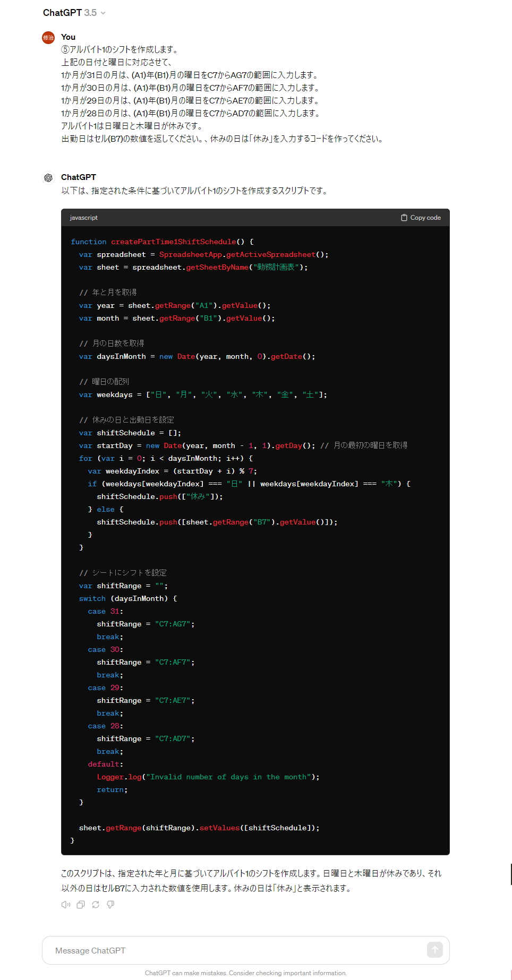Viewport: 512px width, 980px height.
Task: Click the 'case 28:' line
Action: 106,726
